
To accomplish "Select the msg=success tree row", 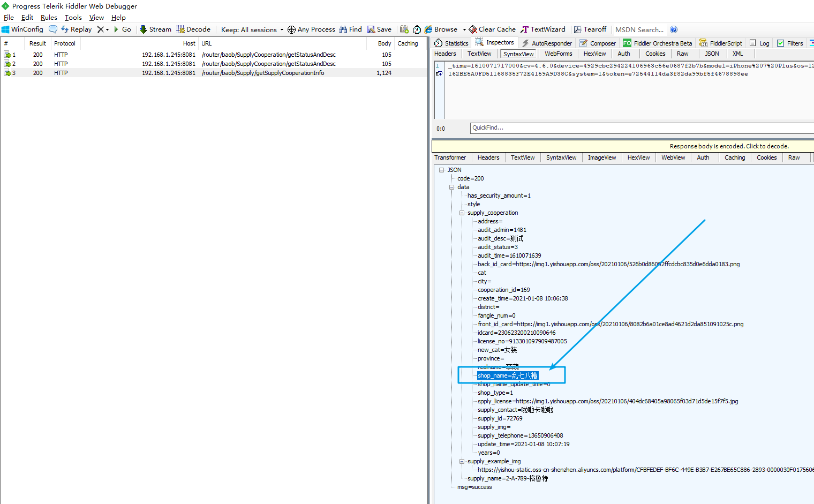I will 474,487.
